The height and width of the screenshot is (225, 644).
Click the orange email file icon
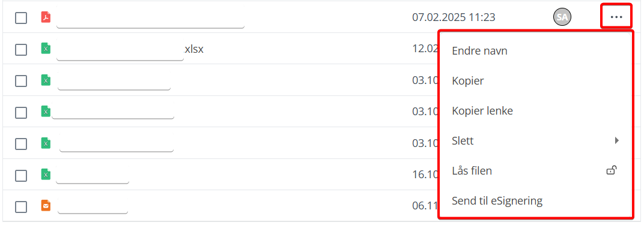[46, 205]
